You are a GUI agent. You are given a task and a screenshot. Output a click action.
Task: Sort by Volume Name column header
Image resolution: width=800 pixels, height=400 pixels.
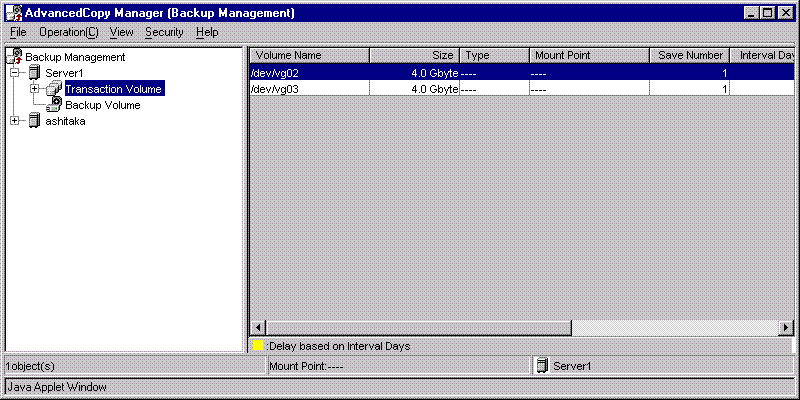point(310,55)
